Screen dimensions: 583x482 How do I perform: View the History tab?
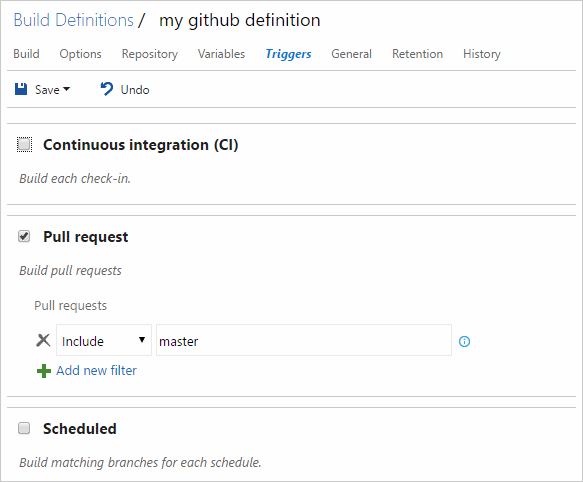[481, 54]
